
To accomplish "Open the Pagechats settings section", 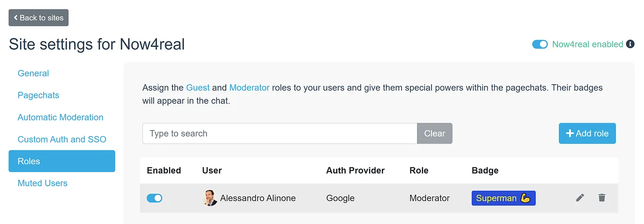I will pos(38,95).
